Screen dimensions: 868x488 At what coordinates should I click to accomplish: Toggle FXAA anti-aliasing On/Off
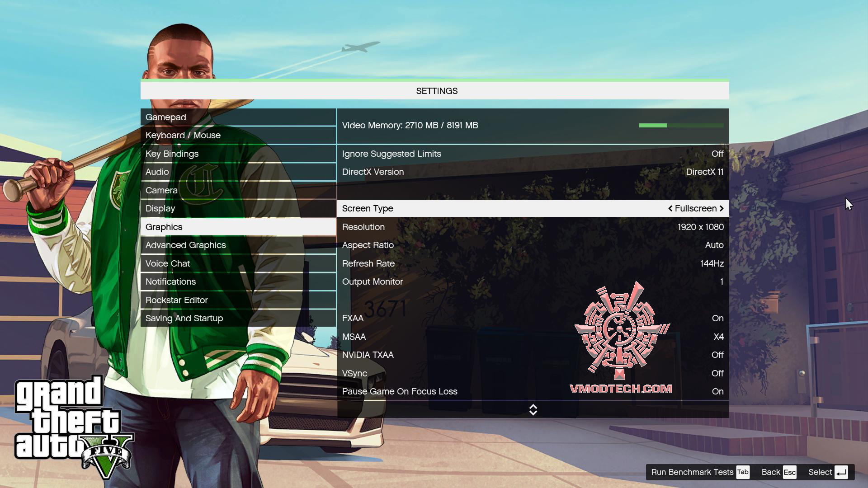718,318
